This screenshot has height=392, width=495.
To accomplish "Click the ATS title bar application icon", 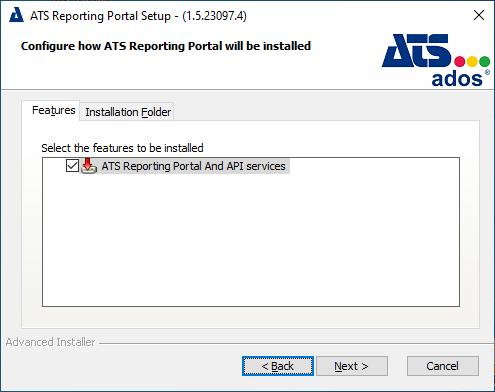I will point(16,15).
